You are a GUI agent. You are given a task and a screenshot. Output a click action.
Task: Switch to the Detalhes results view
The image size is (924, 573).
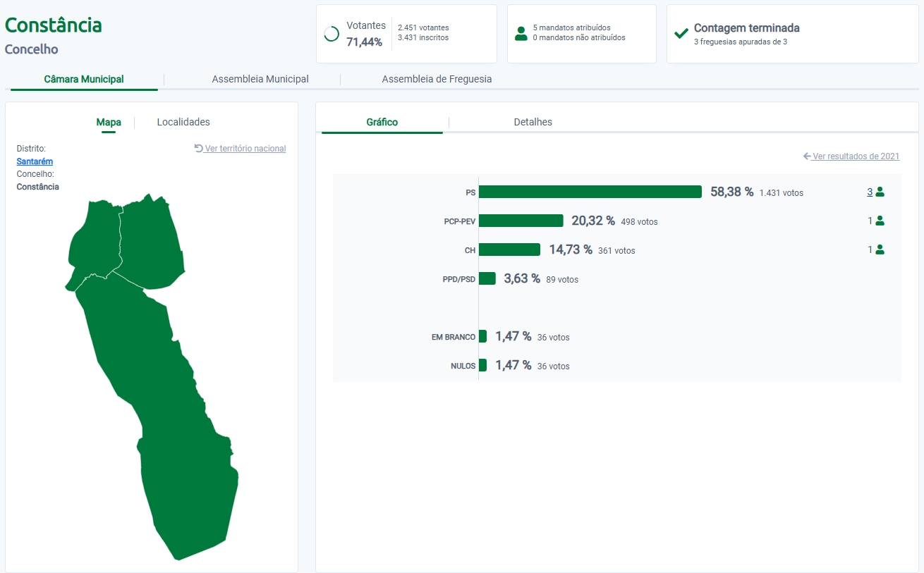point(533,122)
